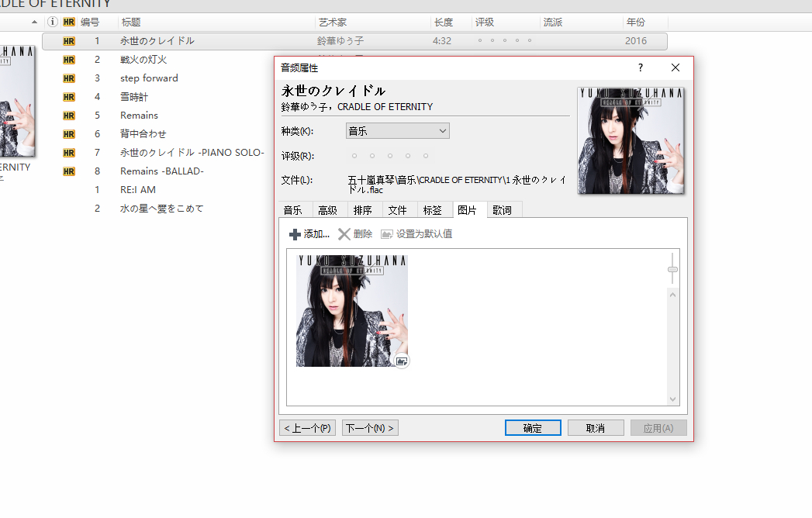
Task: Click the file path text in dialog
Action: [458, 185]
